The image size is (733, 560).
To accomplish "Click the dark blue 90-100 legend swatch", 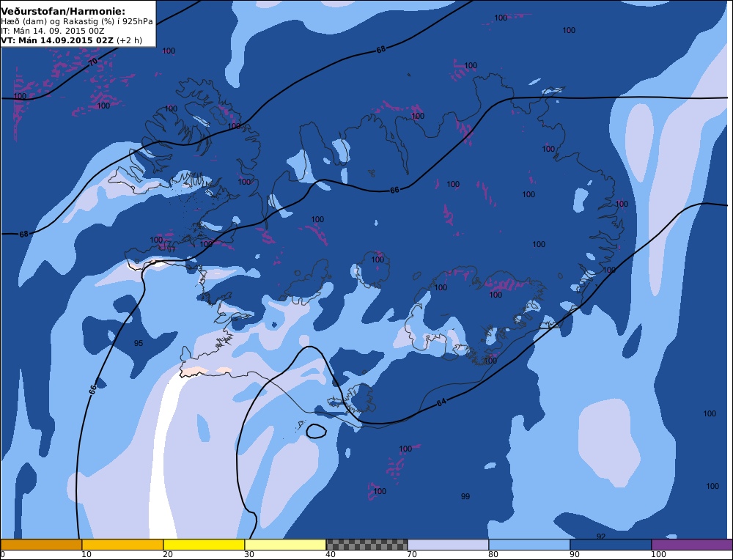I will tap(611, 545).
